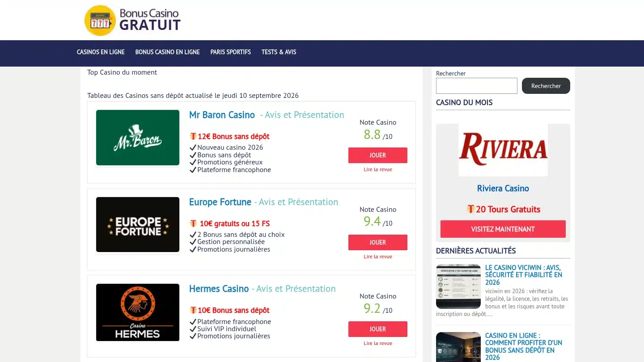Open the Europe Fortune logo thumbnail
The width and height of the screenshot is (644, 362).
[x=138, y=224]
